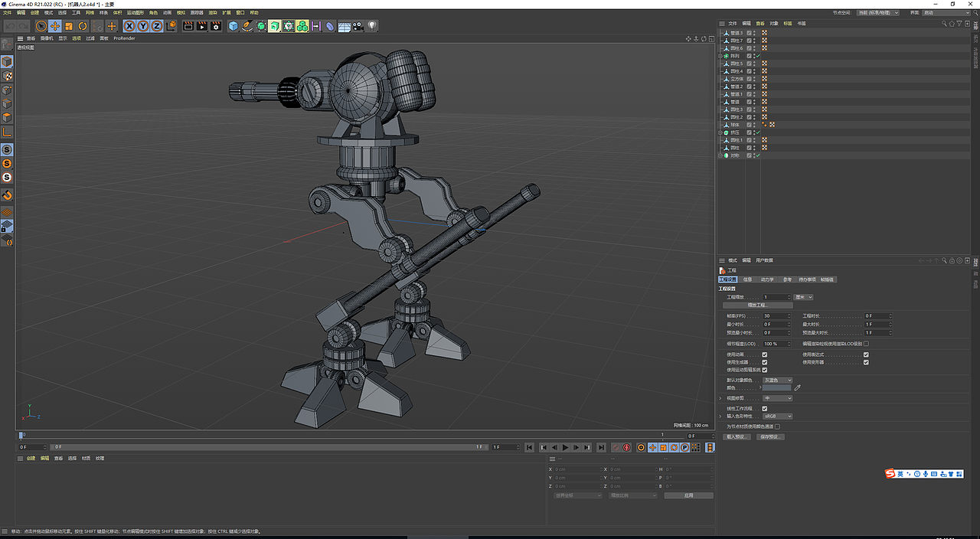This screenshot has height=539, width=980.
Task: Click the undo arrow in toolbar
Action: [x=11, y=26]
